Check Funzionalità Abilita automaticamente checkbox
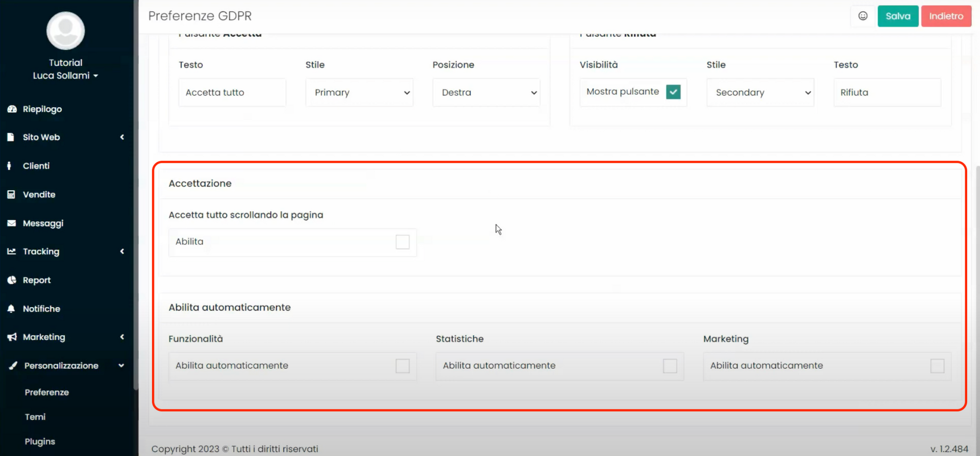980x456 pixels. (x=403, y=366)
